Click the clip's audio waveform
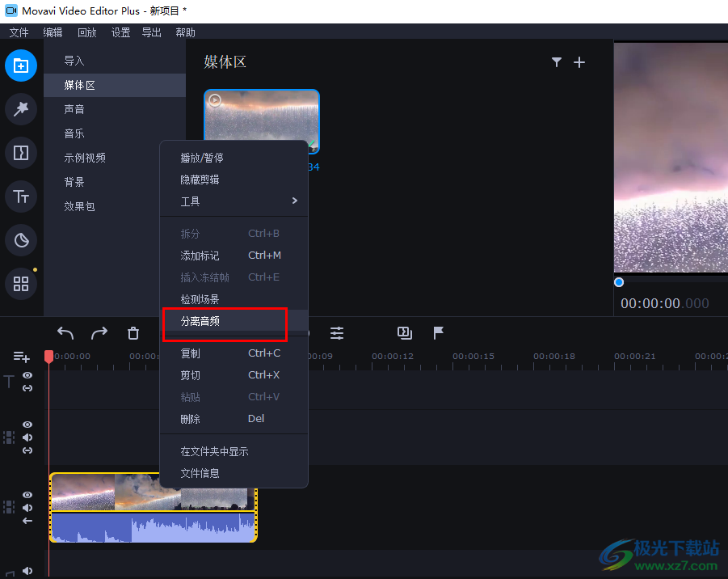 click(x=154, y=527)
